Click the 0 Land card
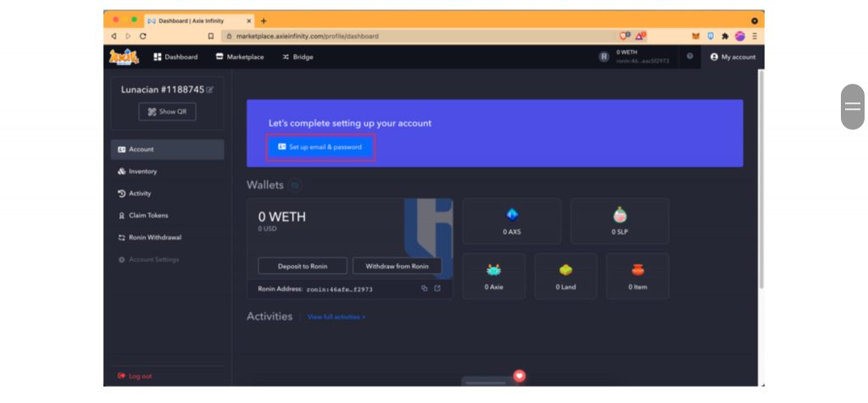Screen dimensions: 868x403 (x=565, y=276)
